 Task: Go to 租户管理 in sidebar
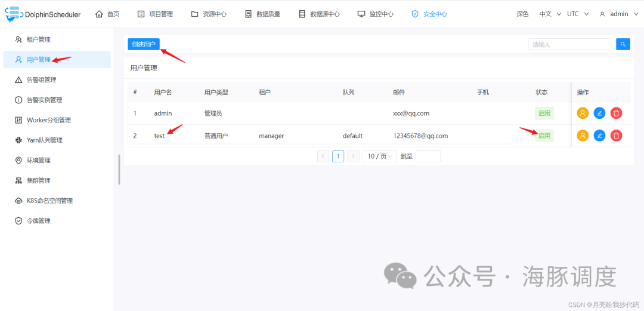pyautogui.click(x=57, y=39)
